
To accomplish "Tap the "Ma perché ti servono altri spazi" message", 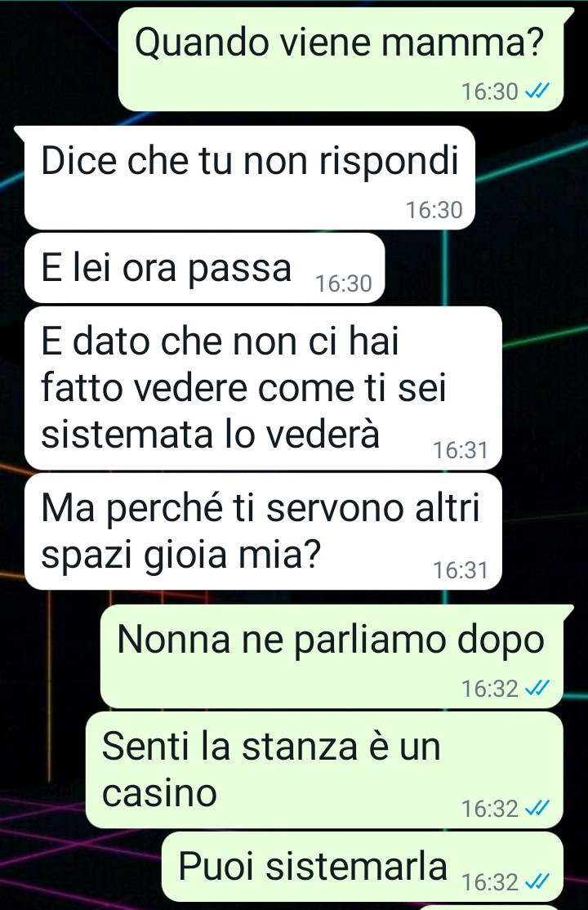I will tap(263, 532).
